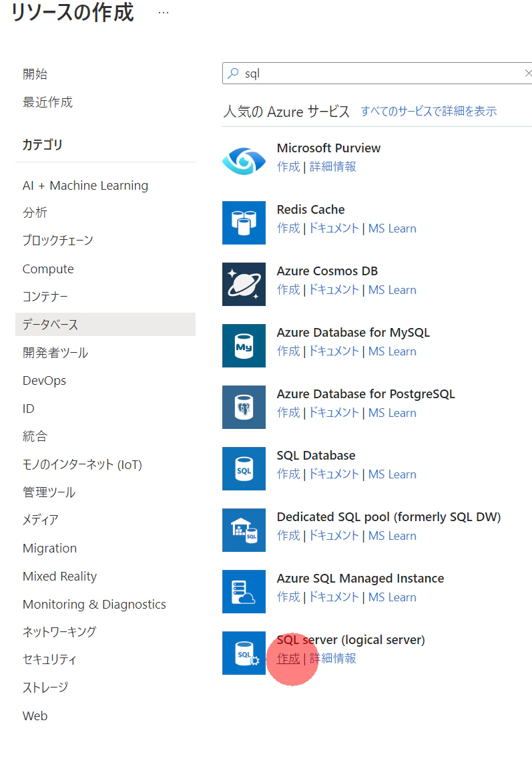532x775 pixels.
Task: Open ドキュメント for SQL Database
Action: (x=334, y=474)
